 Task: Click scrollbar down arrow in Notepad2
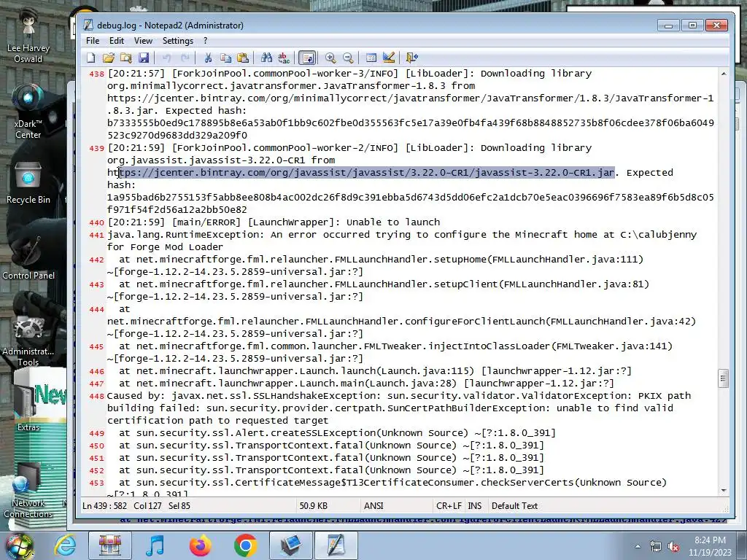pos(724,491)
